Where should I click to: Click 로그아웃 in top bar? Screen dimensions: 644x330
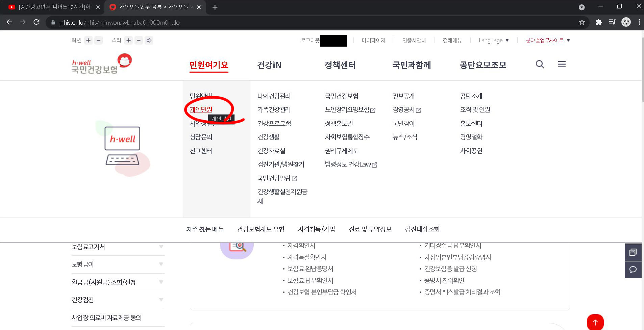pos(310,41)
